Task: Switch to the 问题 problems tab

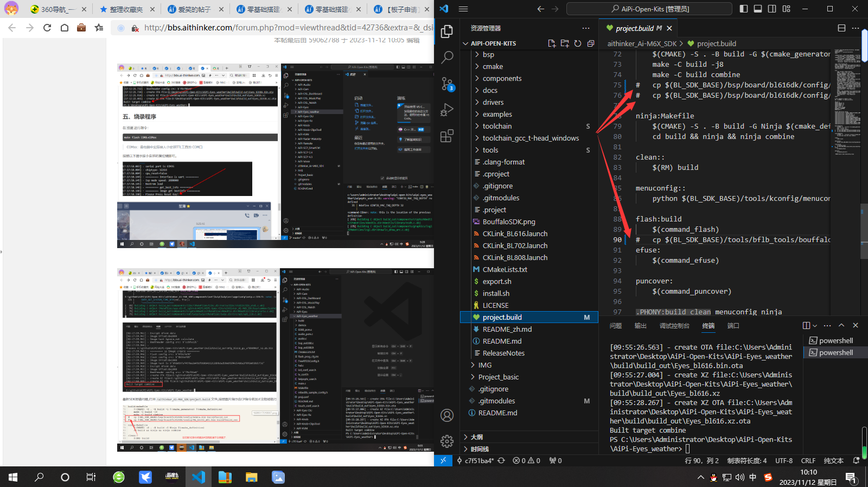Action: click(616, 326)
